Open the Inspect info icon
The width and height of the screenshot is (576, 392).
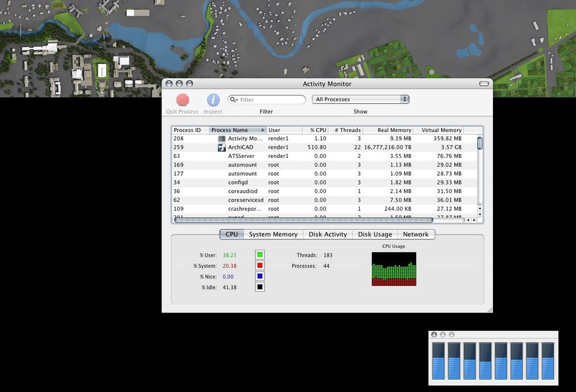coord(213,100)
